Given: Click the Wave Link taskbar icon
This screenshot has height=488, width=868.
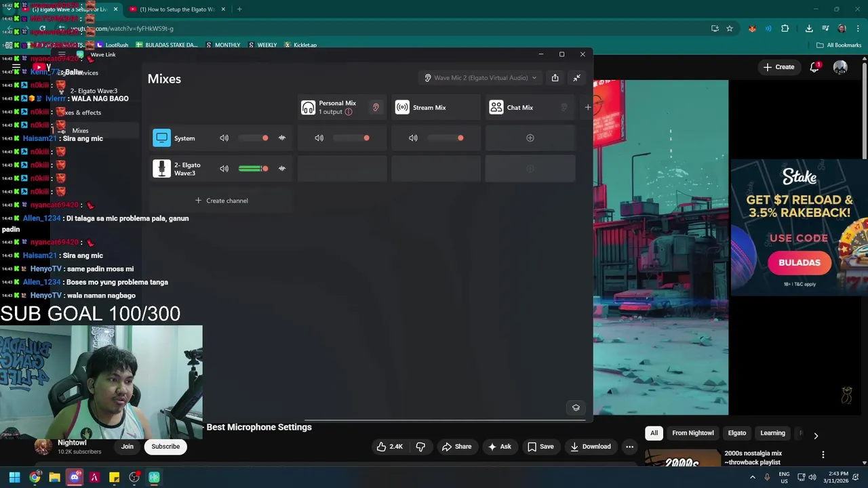Looking at the screenshot, I should pos(154,477).
